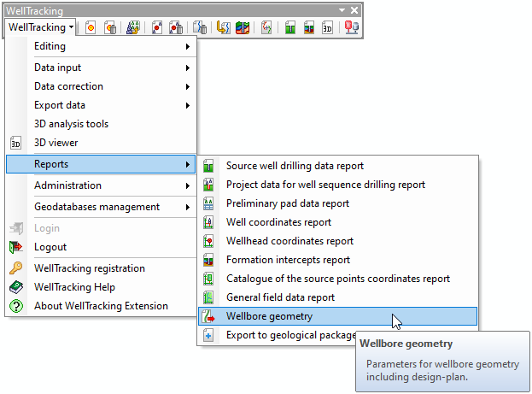Click the 3D viewer toolbar icon
The height and width of the screenshot is (394, 532).
(327, 27)
